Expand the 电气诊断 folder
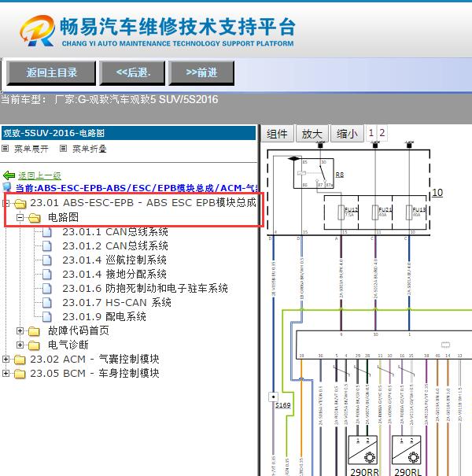This screenshot has width=472, height=476. point(20,345)
